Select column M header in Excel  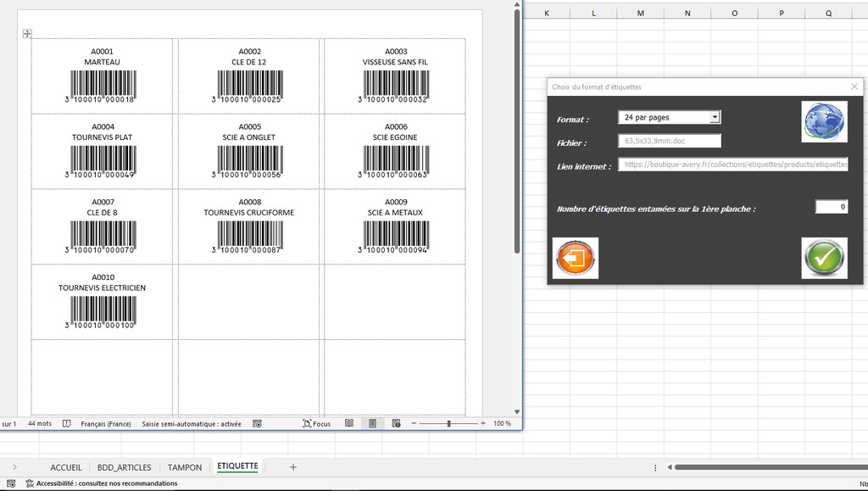[x=641, y=14]
